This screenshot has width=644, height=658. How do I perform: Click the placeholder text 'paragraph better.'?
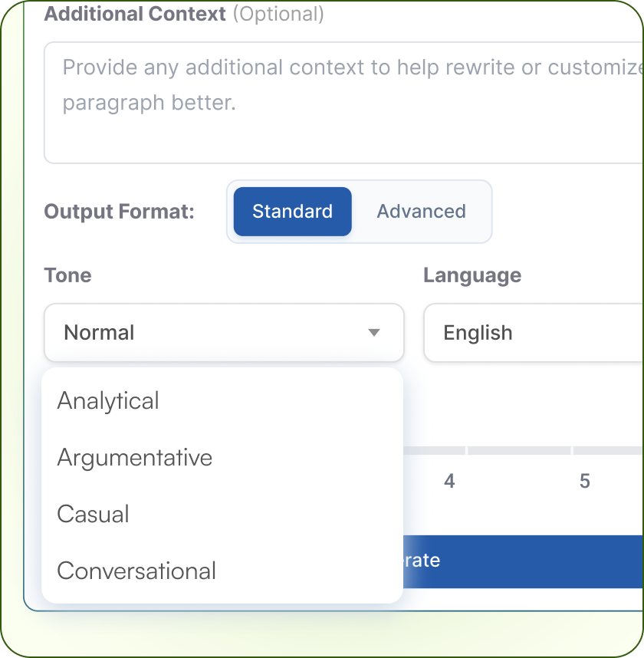tap(149, 103)
